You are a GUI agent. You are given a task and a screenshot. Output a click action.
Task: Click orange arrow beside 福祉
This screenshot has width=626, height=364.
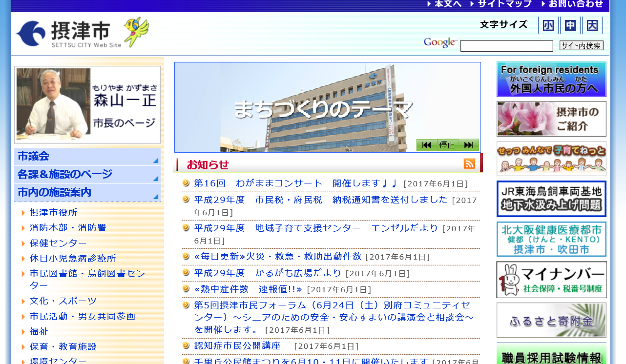[x=23, y=331]
